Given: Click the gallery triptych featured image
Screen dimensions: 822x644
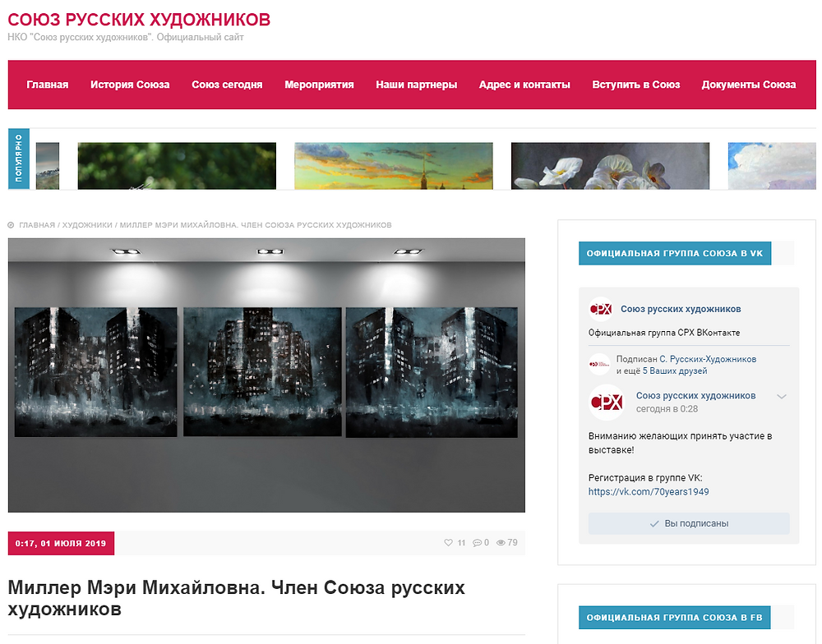Looking at the screenshot, I should pyautogui.click(x=266, y=375).
